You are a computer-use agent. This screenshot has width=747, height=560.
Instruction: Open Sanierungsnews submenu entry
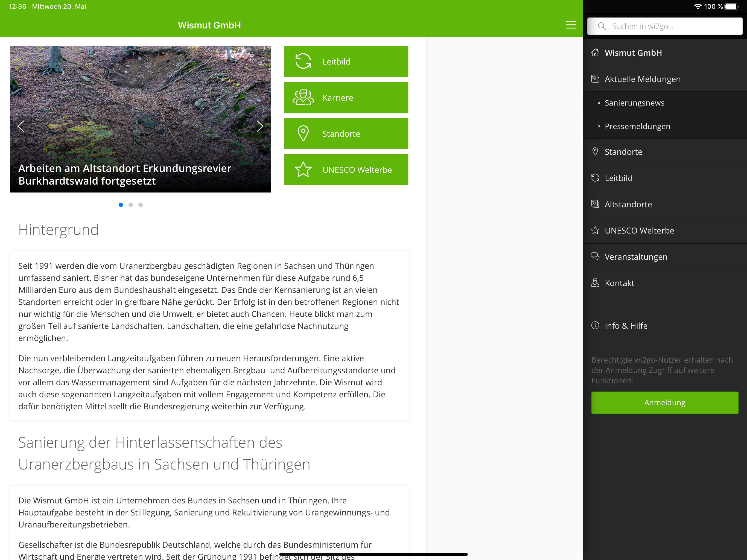point(665,103)
